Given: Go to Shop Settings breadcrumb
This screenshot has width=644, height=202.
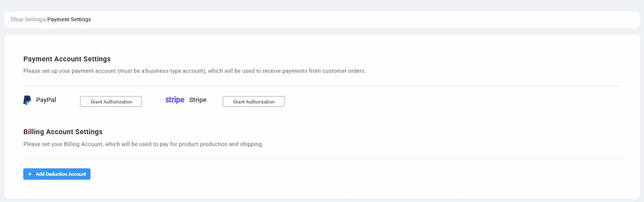Looking at the screenshot, I should coord(28,19).
